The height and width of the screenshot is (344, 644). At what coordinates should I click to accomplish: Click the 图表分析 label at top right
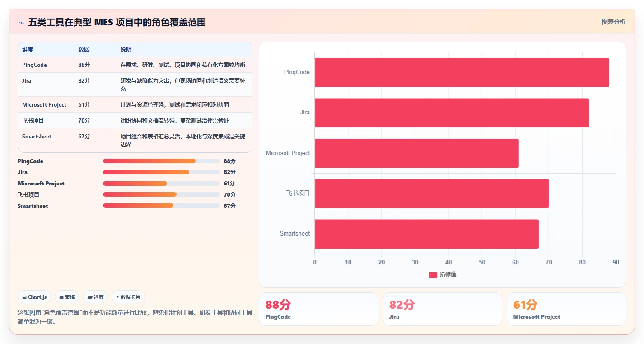click(613, 22)
